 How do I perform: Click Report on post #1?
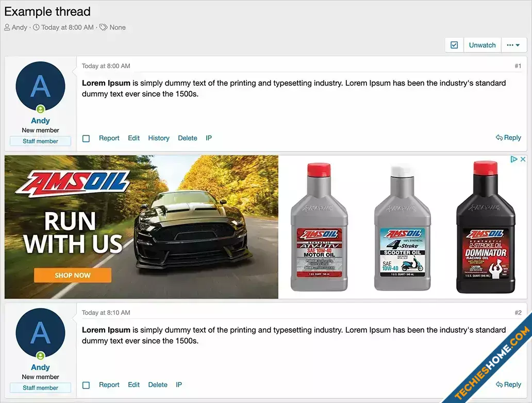pyautogui.click(x=109, y=138)
